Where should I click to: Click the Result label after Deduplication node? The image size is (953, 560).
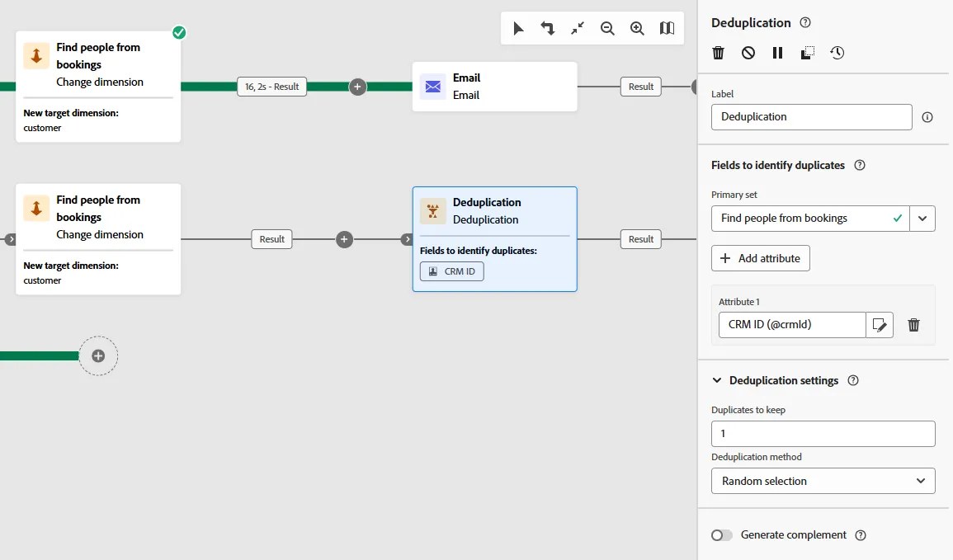[641, 239]
